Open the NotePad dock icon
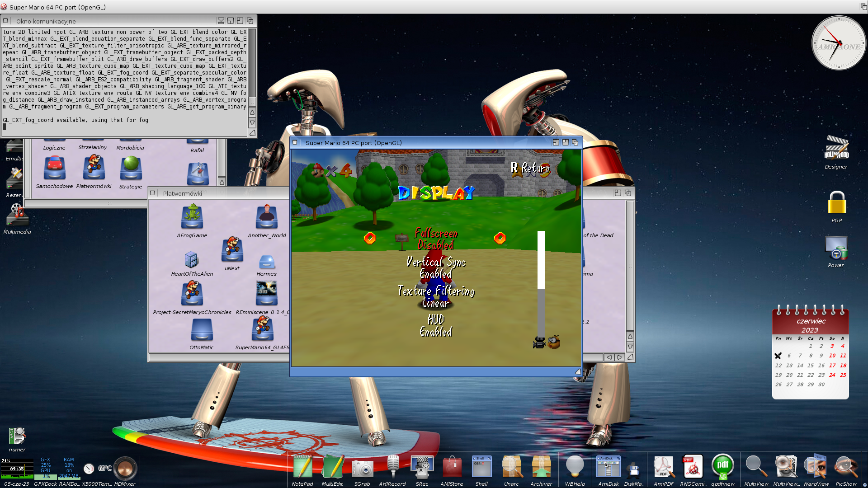 coord(302,467)
